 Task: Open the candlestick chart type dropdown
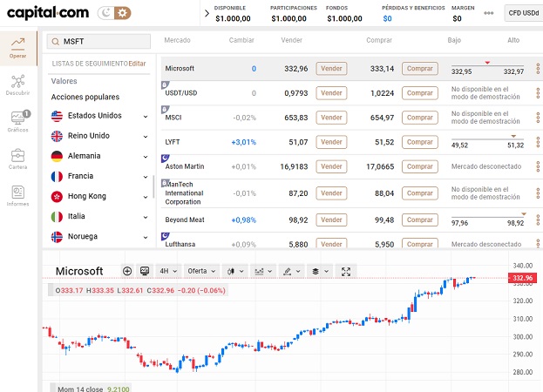[235, 271]
